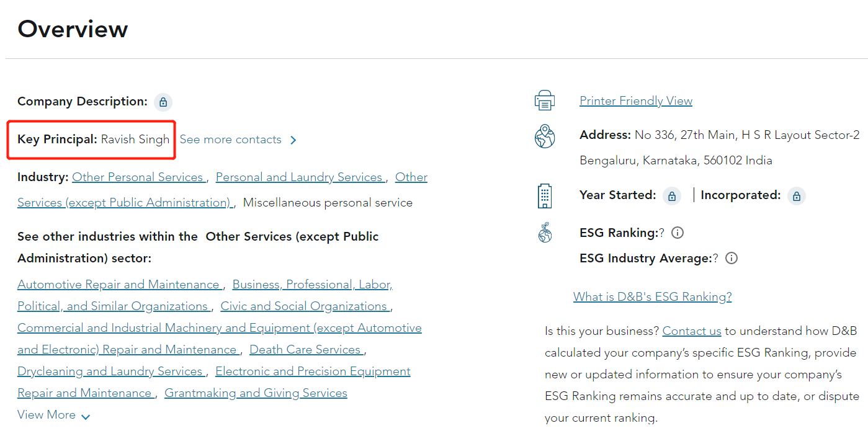Viewport: 868px width, 436px height.
Task: Go to Automotive Repair and Maintenance
Action: [119, 284]
